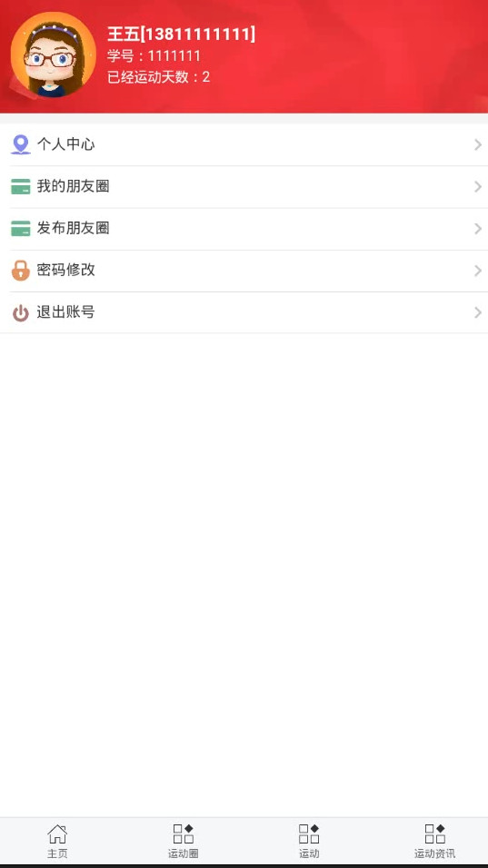Click the location pin icon for 个人中心
The image size is (488, 868).
pyautogui.click(x=21, y=144)
